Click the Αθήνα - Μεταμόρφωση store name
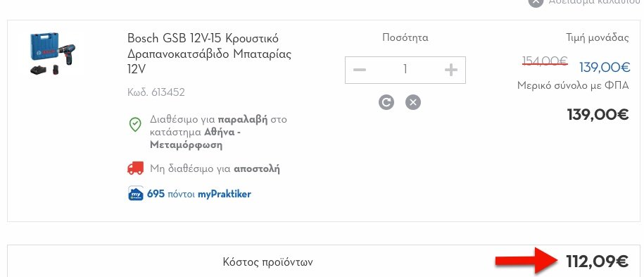 click(196, 139)
